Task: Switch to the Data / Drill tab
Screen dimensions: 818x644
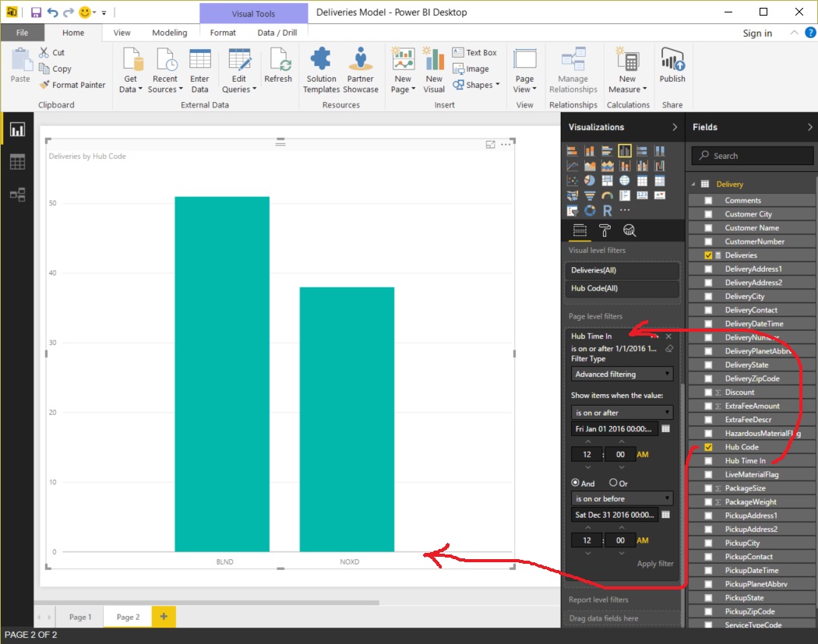Action: click(x=277, y=33)
